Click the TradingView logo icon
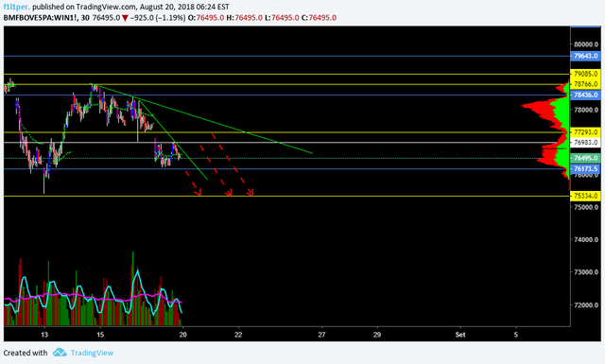 pos(60,353)
